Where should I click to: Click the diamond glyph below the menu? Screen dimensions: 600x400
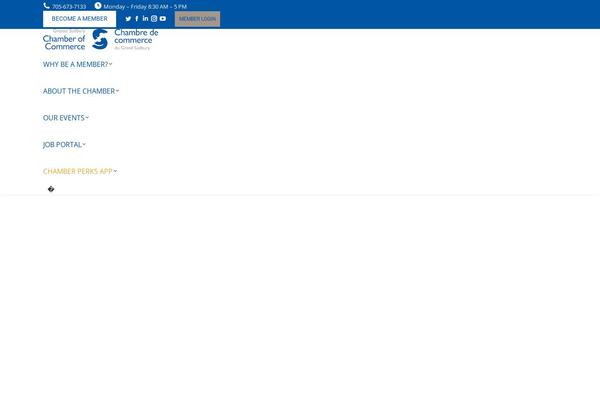click(x=51, y=189)
